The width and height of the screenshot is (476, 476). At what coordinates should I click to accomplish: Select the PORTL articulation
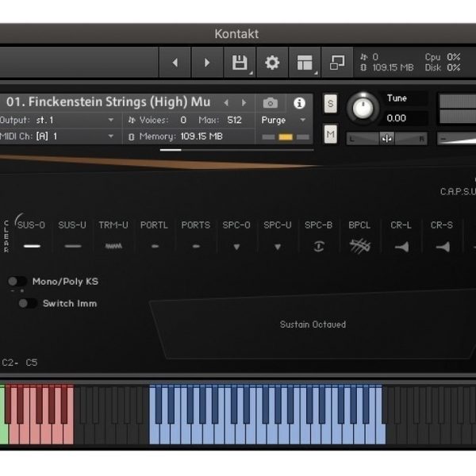(155, 236)
